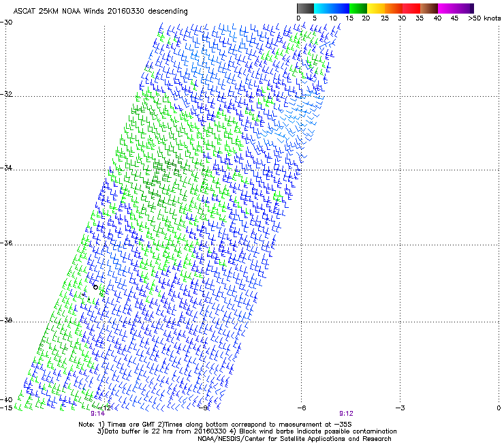This screenshot has height=443, width=504.
Task: Click the red 30-35 knots color segment
Action: click(x=411, y=8)
